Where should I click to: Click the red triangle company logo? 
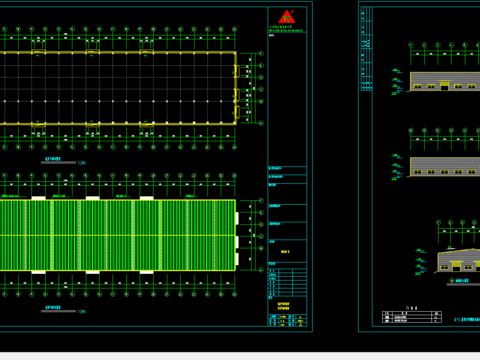(x=287, y=16)
